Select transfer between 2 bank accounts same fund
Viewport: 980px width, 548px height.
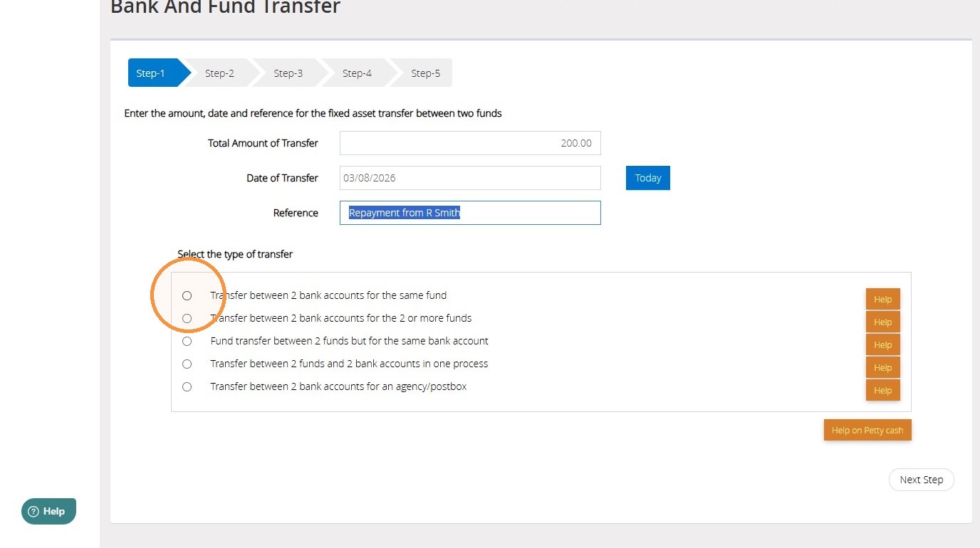coord(187,295)
